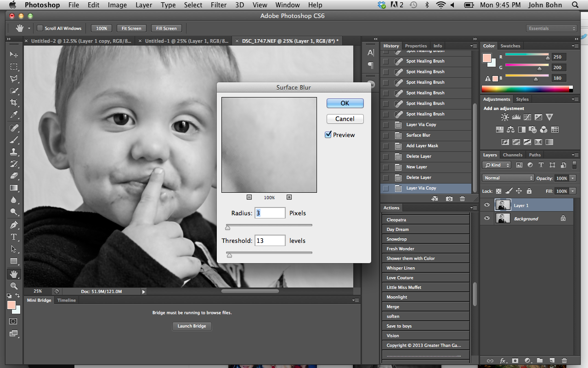This screenshot has width=588, height=368.
Task: Switch to the Properties tab
Action: (416, 46)
